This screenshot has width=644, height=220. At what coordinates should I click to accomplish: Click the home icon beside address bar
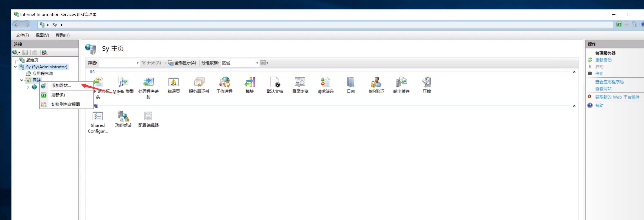(x=635, y=24)
